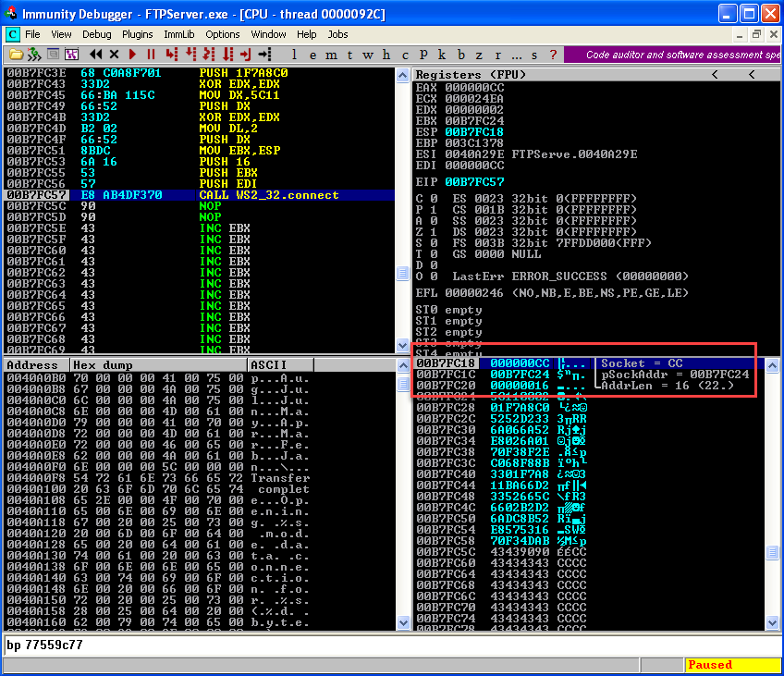Click the Open file folder icon
The image size is (784, 676).
point(16,55)
